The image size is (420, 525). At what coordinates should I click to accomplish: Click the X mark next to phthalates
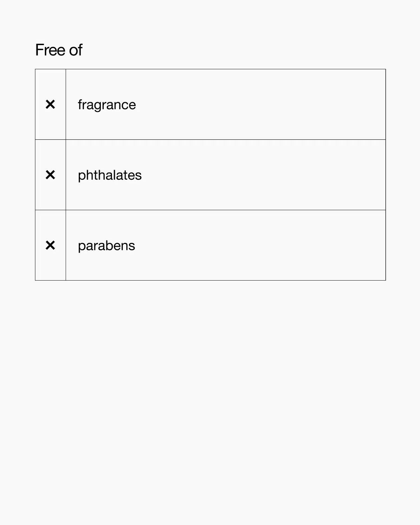[x=50, y=175]
